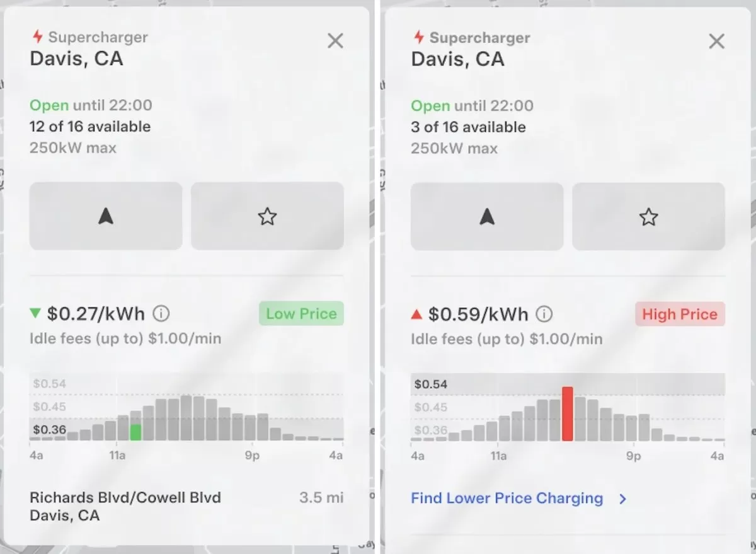
Task: Select the High Price badge
Action: [x=680, y=315]
